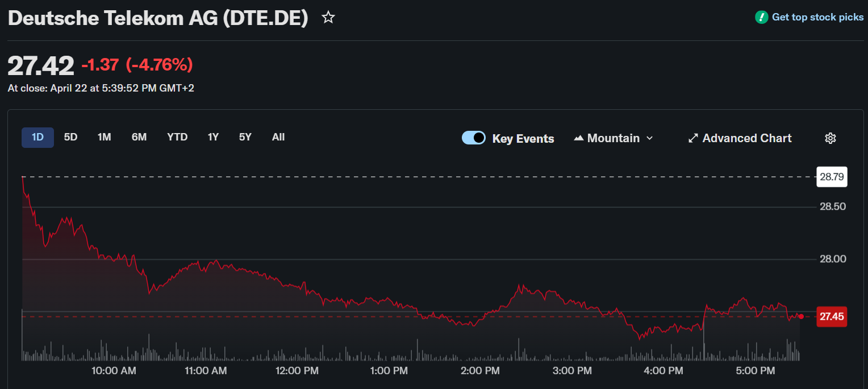Click the red endpoint dot on chart
Screen dimensions: 868x389
click(x=801, y=316)
